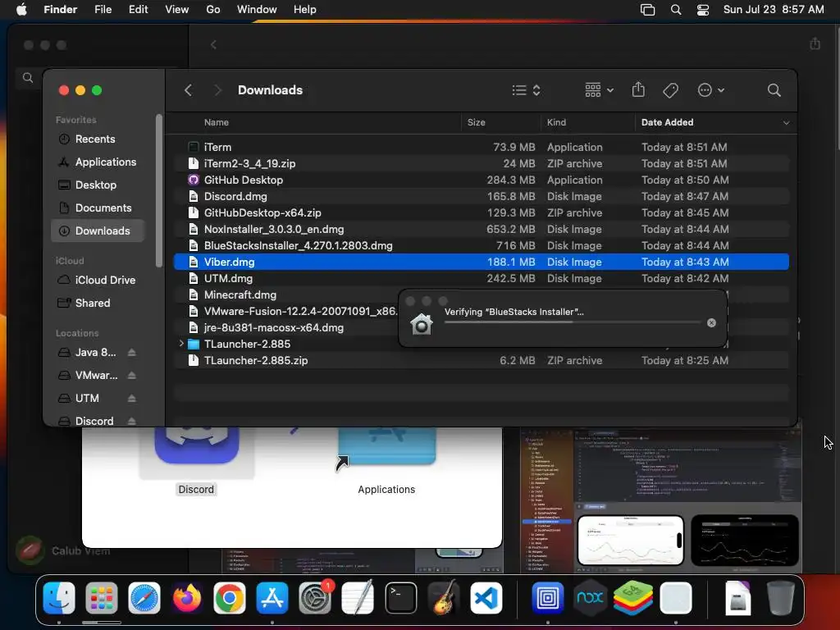The image size is (840, 630).
Task: Open Launchpad from the Dock
Action: tap(101, 598)
